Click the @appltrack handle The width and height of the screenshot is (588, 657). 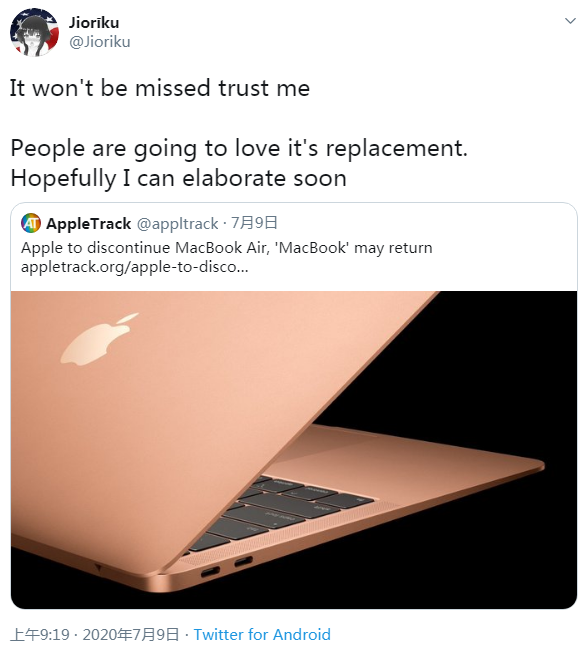(x=177, y=224)
